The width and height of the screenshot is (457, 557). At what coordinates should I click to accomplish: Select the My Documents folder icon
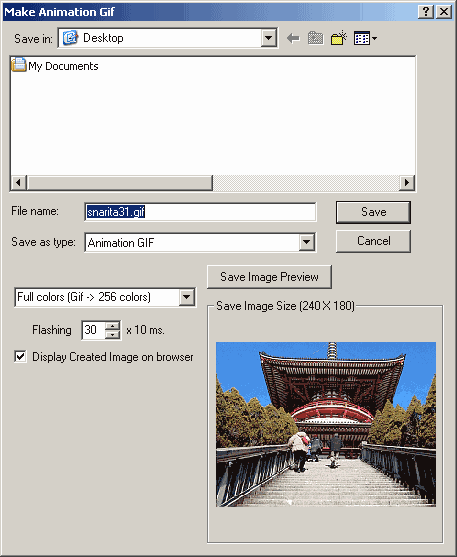pos(18,65)
